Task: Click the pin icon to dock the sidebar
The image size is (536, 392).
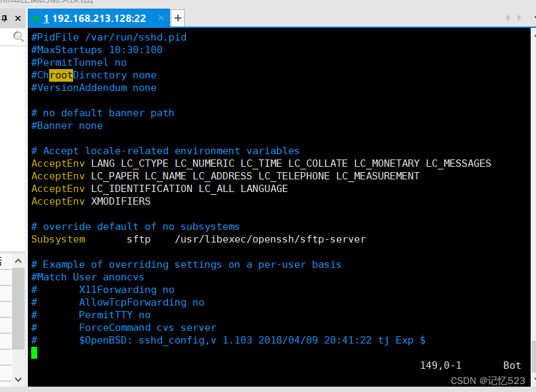Action: click(x=4, y=17)
